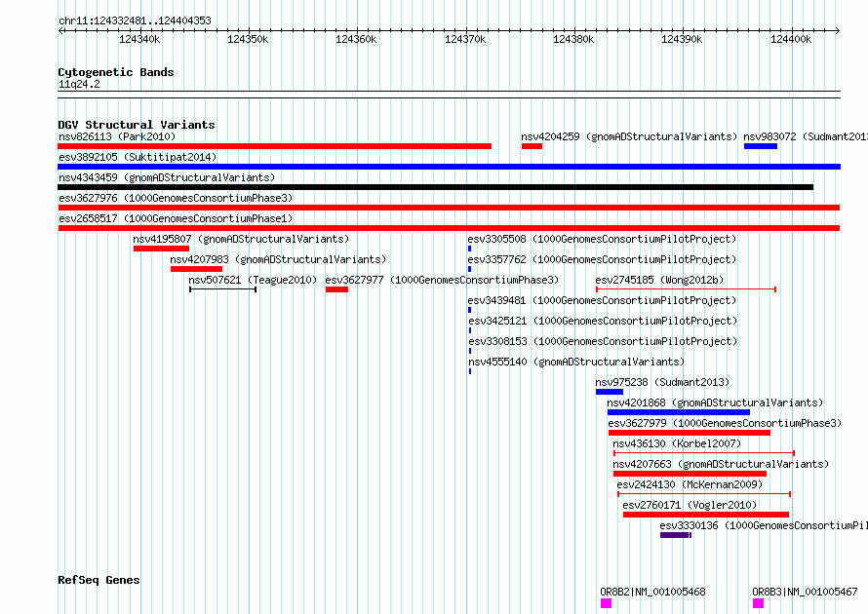This screenshot has height=614, width=868.
Task: Click the esv2760171 (Vogler2010) label
Action: pyautogui.click(x=690, y=505)
